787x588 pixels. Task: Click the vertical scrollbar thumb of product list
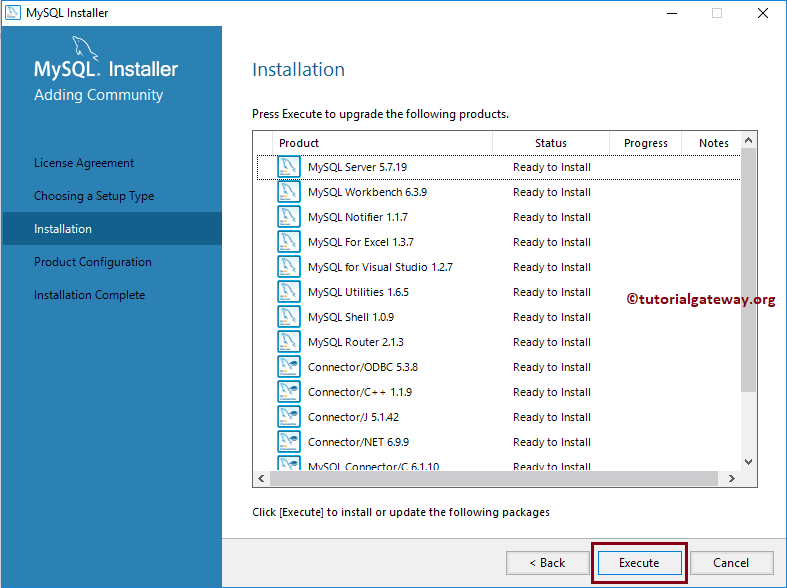coord(748,270)
